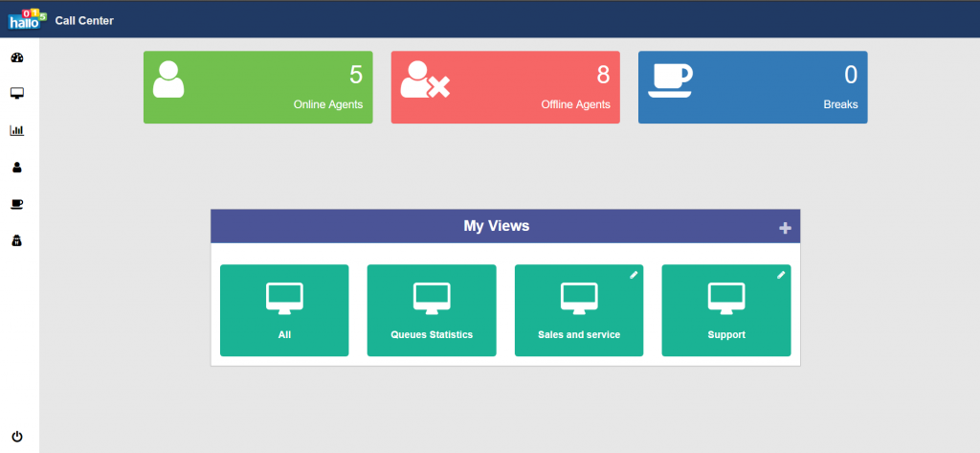The image size is (980, 453).
Task: Click the lock icon in sidebar
Action: tap(16, 241)
